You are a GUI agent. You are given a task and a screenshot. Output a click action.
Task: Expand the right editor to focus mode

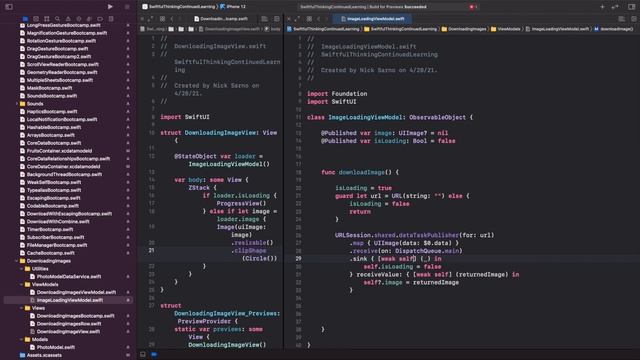(298, 19)
